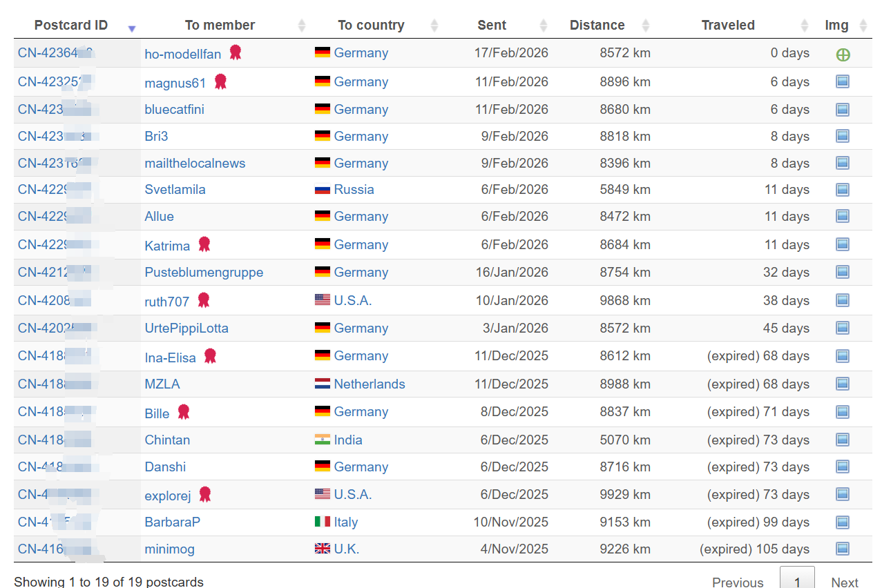This screenshot has height=588, width=882.
Task: Go to the Next page
Action: click(x=844, y=582)
